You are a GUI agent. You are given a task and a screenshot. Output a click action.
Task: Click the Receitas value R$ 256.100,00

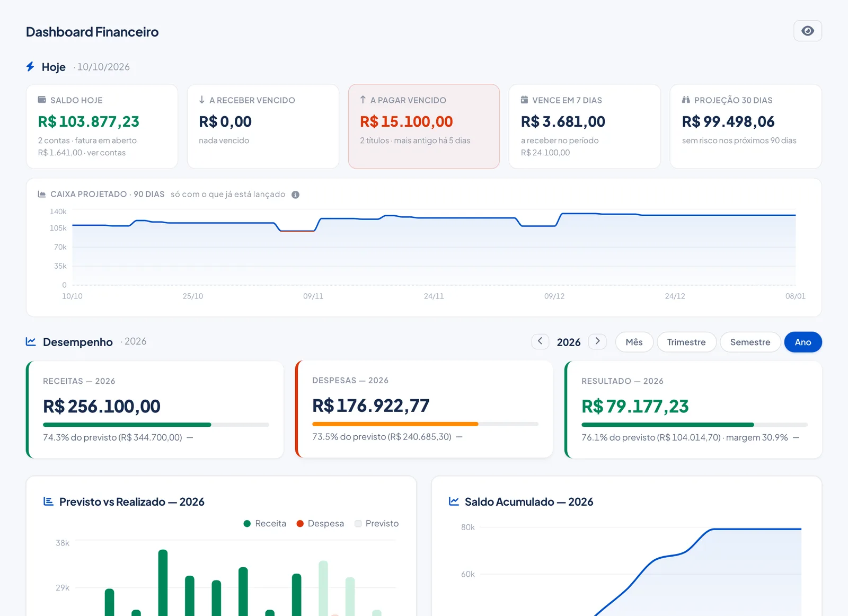[102, 406]
